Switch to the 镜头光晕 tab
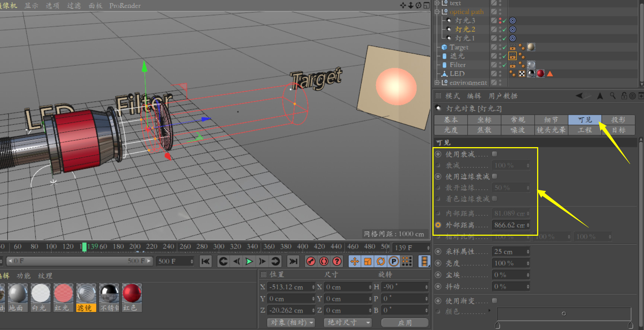This screenshot has width=644, height=330. coord(551,130)
